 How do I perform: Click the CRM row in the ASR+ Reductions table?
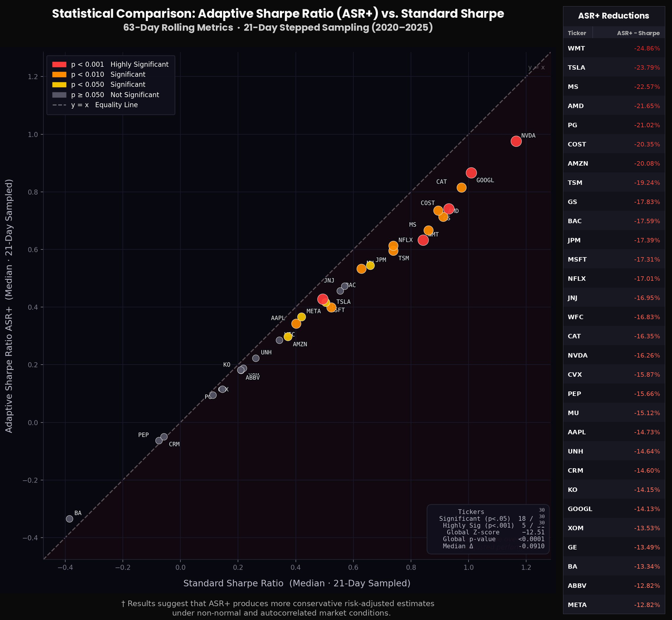click(614, 470)
